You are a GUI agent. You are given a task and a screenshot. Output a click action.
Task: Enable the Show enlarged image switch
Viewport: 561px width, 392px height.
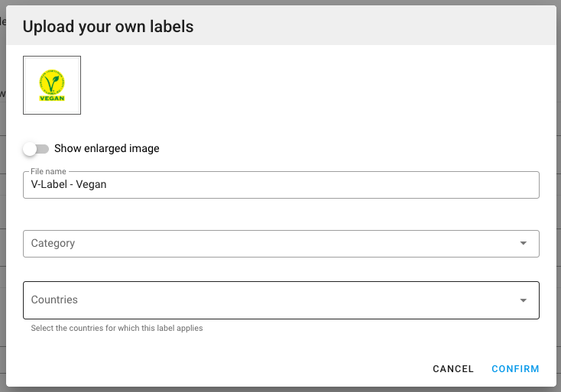36,149
